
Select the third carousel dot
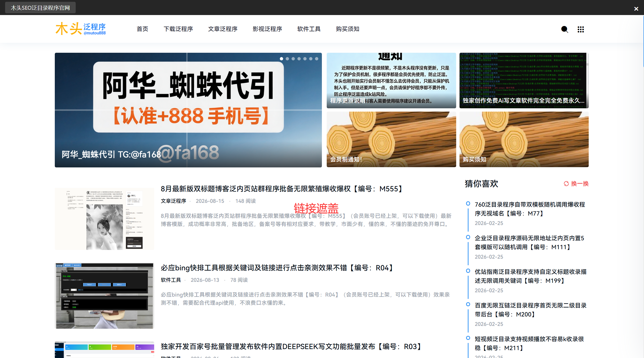pyautogui.click(x=293, y=59)
